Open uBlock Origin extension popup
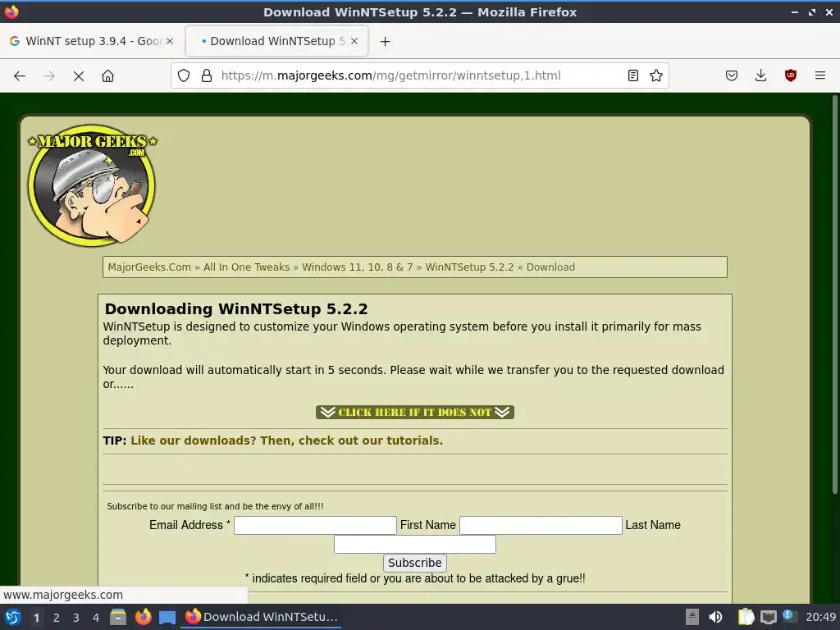This screenshot has height=630, width=840. pos(791,75)
